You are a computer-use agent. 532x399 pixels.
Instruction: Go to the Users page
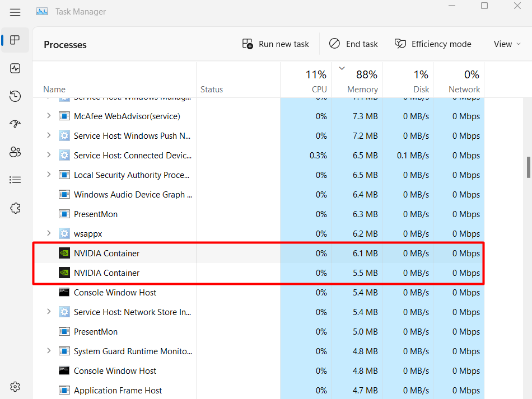pyautogui.click(x=15, y=152)
